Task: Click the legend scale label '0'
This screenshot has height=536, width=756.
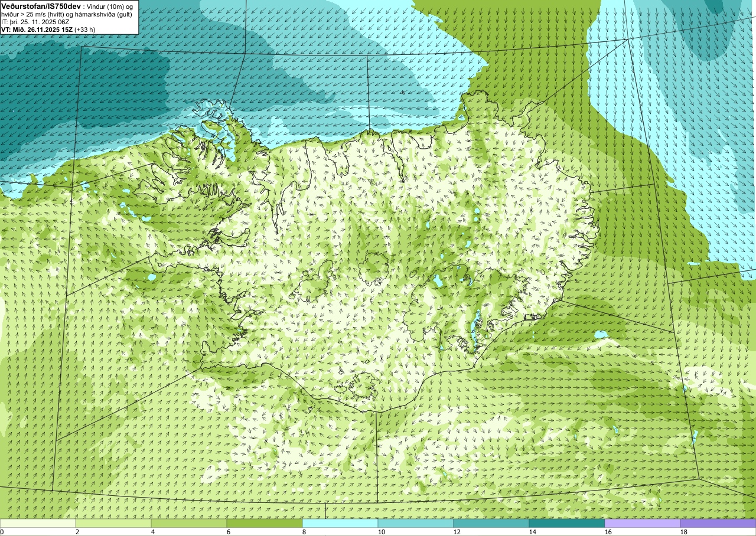Action: [x=2, y=532]
